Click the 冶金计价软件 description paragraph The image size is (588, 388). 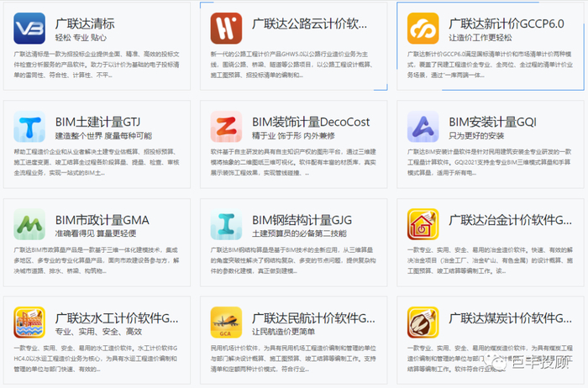click(x=490, y=260)
